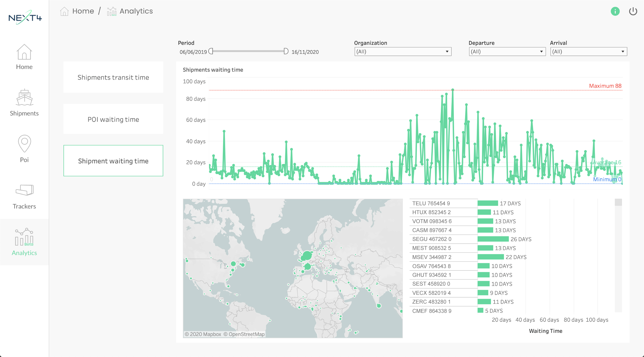Select row SEST 458920 0
The width and height of the screenshot is (644, 357).
[x=444, y=284]
